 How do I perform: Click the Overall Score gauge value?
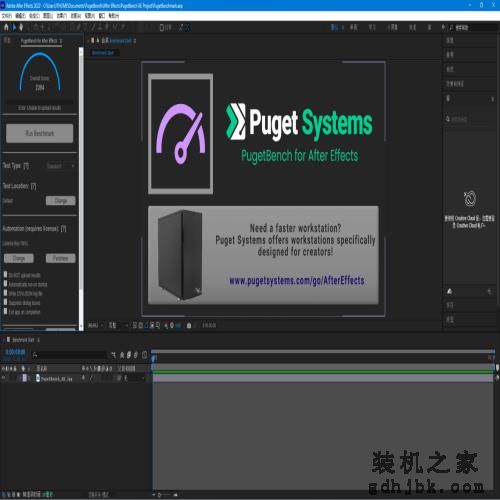(x=40, y=87)
